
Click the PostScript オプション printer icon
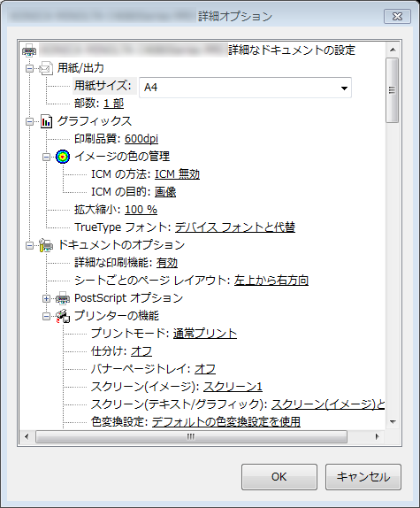click(63, 298)
